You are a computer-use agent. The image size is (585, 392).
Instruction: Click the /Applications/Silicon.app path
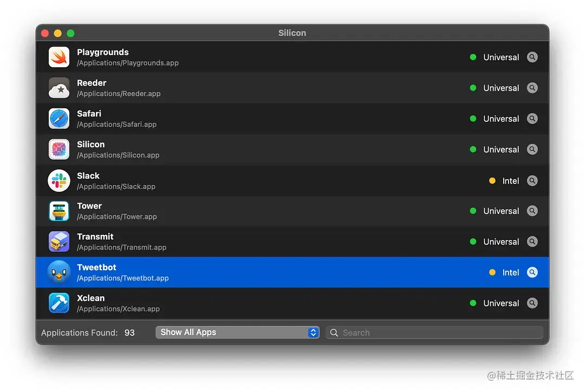click(118, 155)
